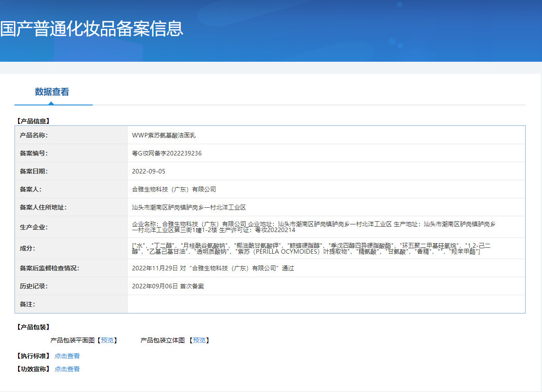Switch to the 数据查看 tab
The height and width of the screenshot is (392, 542).
(52, 92)
